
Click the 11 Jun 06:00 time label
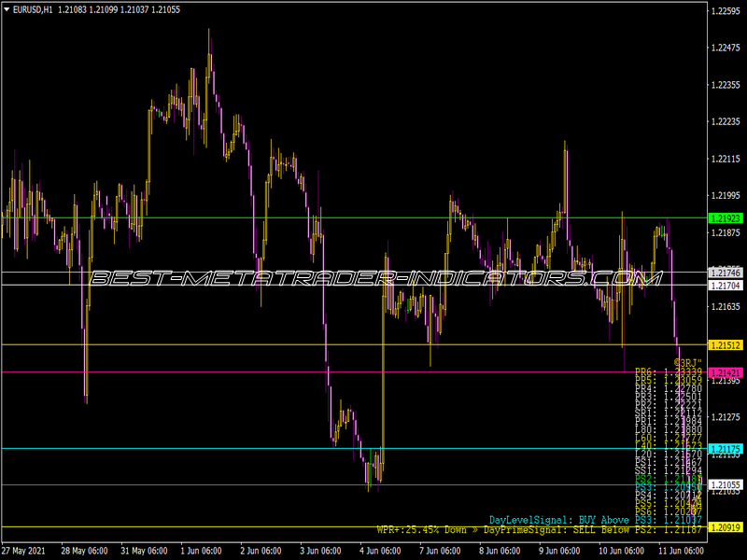[x=682, y=551]
